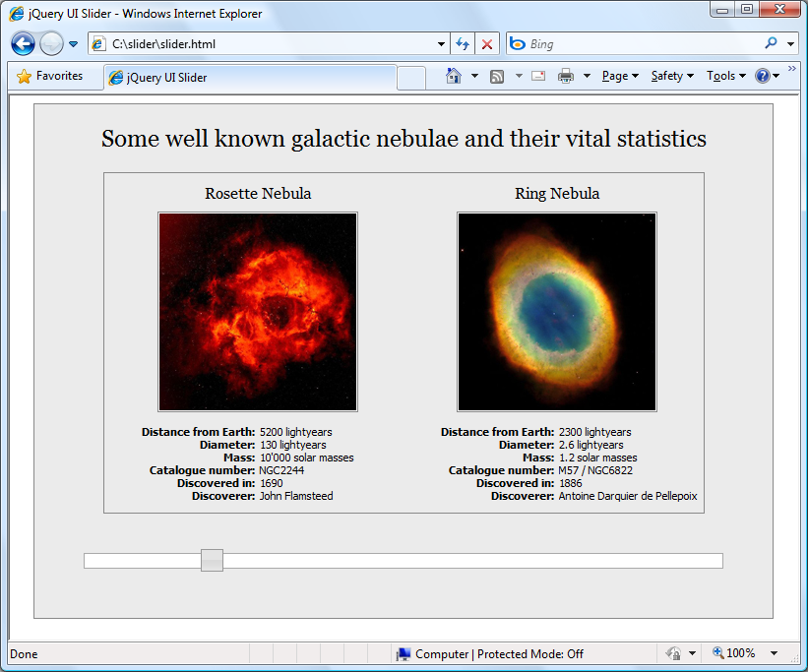The width and height of the screenshot is (808, 672).
Task: Click the Ring Nebula image
Action: click(x=557, y=312)
